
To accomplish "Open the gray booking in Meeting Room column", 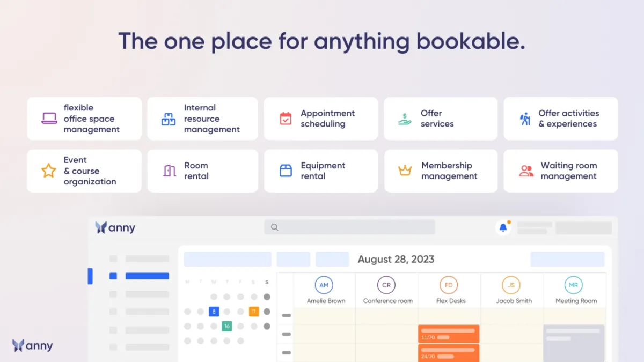I will coord(574,343).
